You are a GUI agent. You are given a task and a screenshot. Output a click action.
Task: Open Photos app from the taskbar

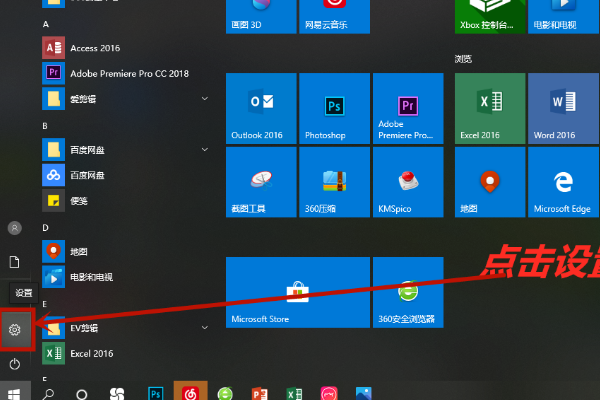364,393
